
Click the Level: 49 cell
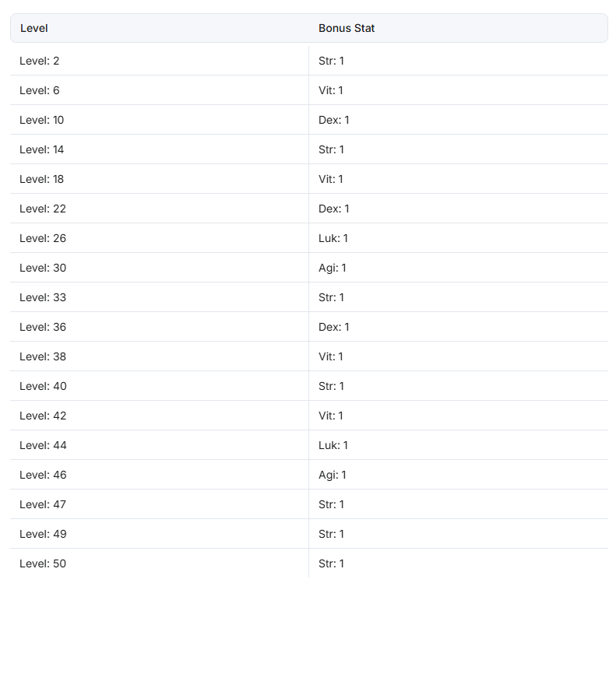[x=160, y=535]
